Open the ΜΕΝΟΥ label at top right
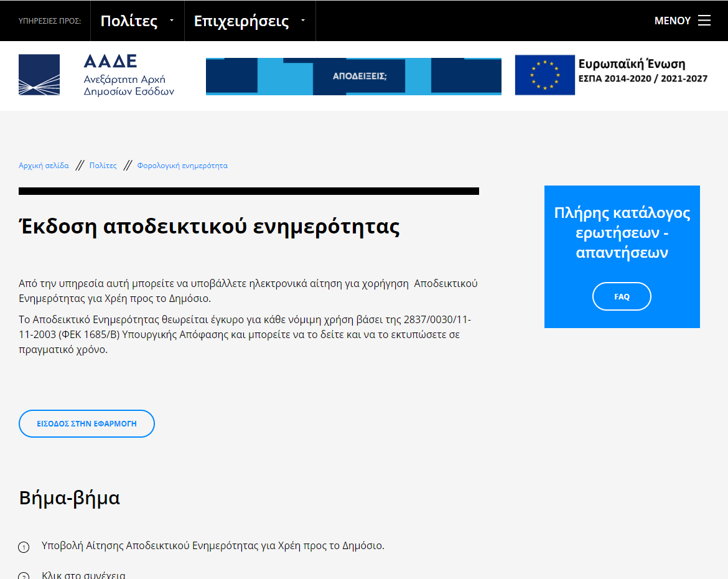 click(x=672, y=21)
